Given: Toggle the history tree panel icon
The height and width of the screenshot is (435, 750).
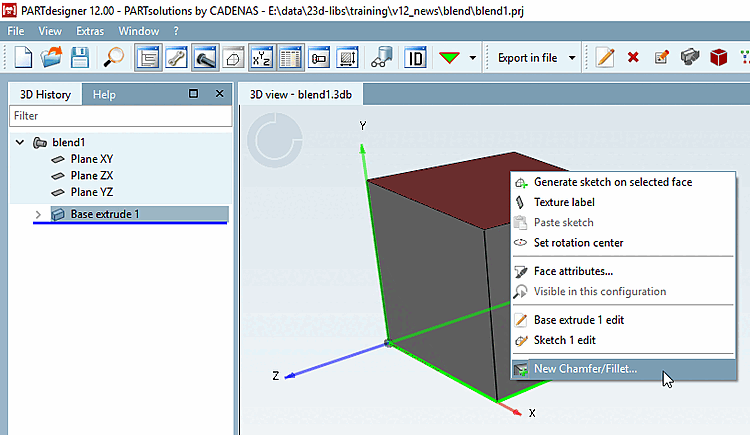Looking at the screenshot, I should [148, 58].
